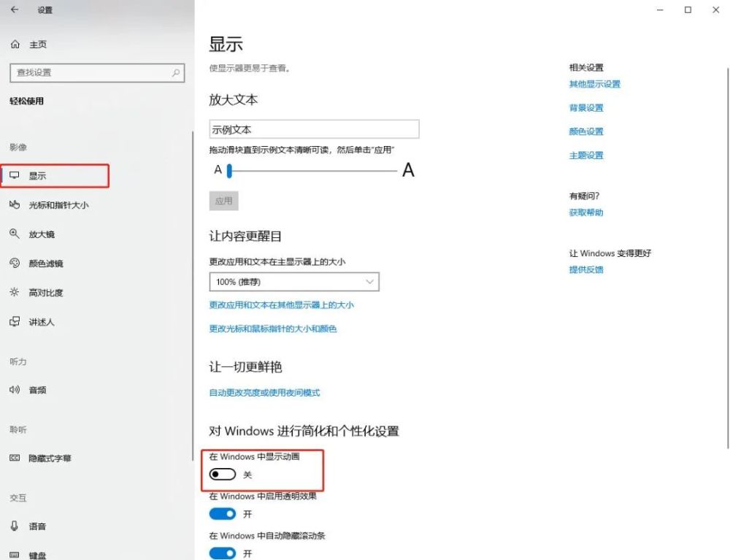The width and height of the screenshot is (730, 560).
Task: Click the 语音 microphone icon
Action: tap(15, 526)
